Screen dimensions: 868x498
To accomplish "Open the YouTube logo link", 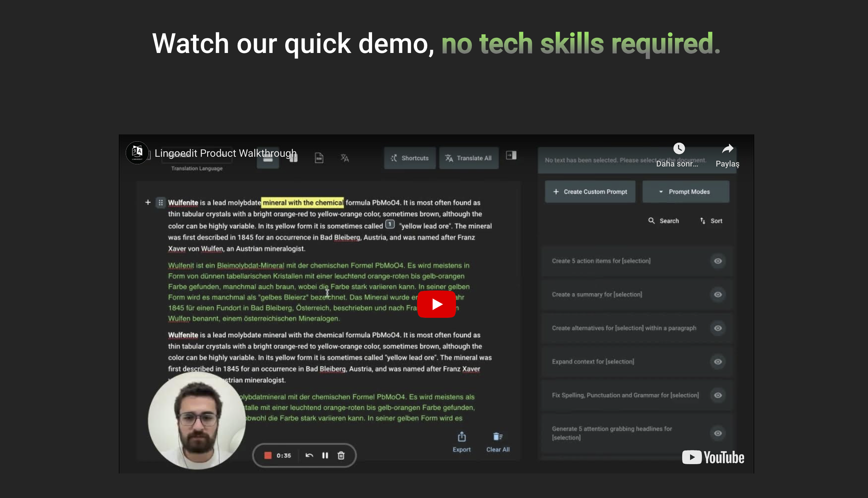I will 713,457.
